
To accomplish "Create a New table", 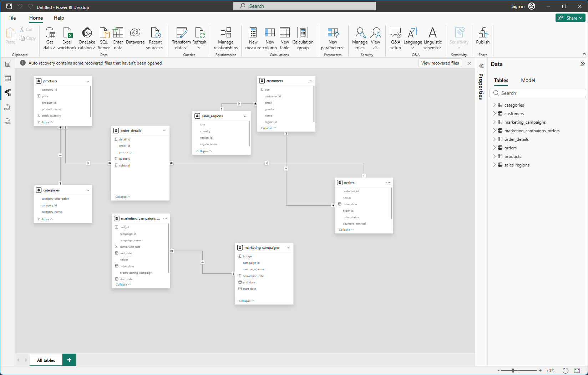I will click(285, 38).
